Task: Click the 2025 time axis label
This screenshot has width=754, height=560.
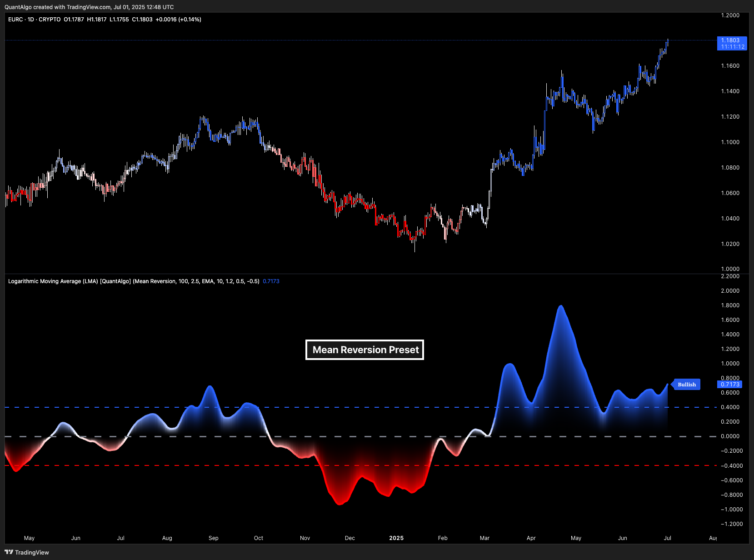Action: point(396,538)
